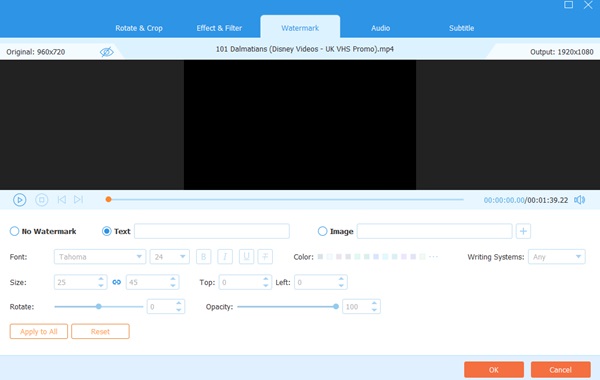Viewport: 600px width, 380px height.
Task: Click the plus button to add image
Action: pos(523,231)
